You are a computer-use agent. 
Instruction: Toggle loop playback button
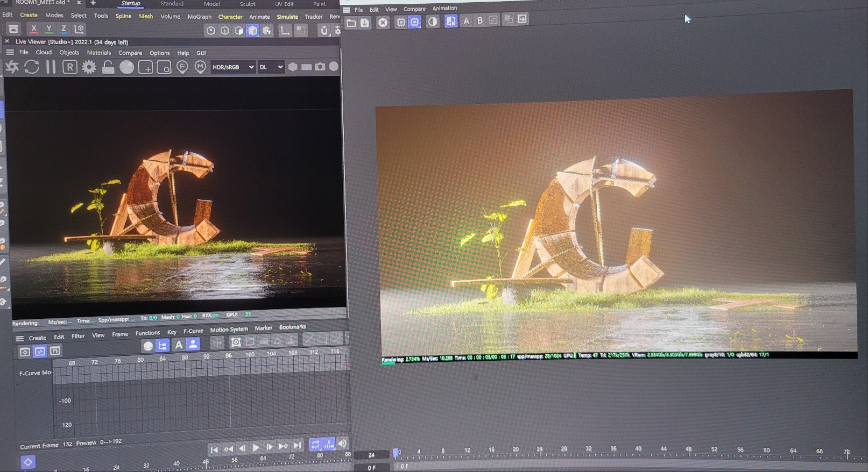(x=315, y=445)
